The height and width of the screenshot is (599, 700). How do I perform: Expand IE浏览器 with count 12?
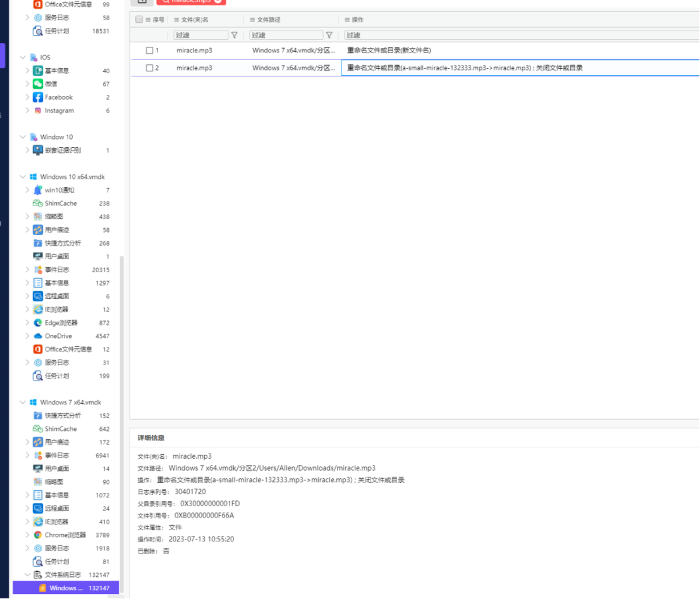point(27,309)
